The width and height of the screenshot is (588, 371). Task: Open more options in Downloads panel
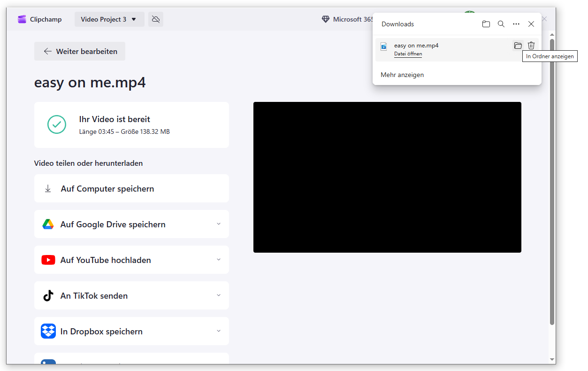[x=516, y=24]
